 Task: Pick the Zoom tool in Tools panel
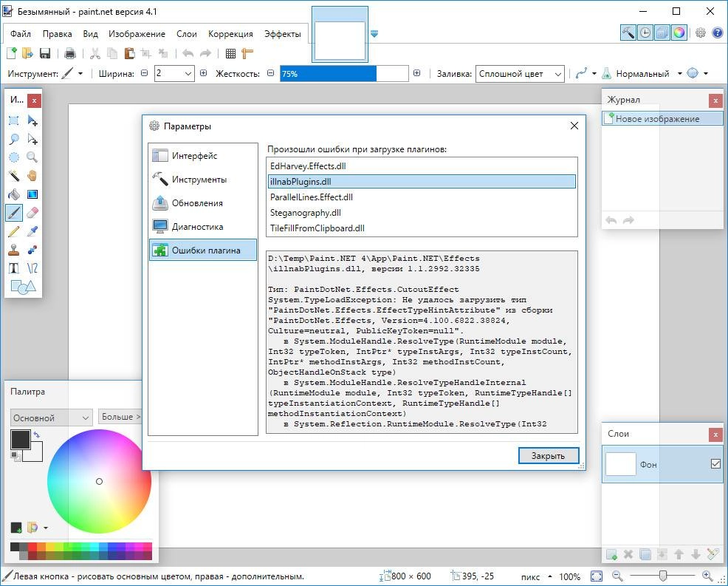pyautogui.click(x=32, y=157)
